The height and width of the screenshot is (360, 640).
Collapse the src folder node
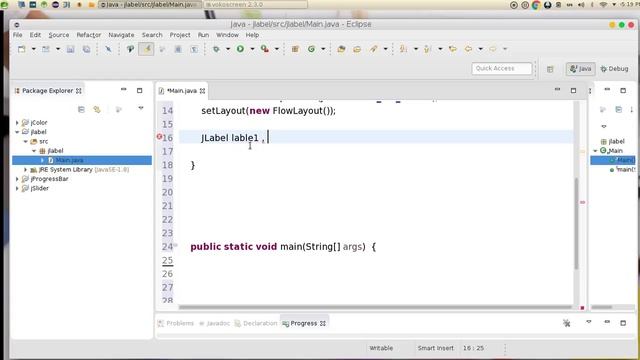click(26, 141)
